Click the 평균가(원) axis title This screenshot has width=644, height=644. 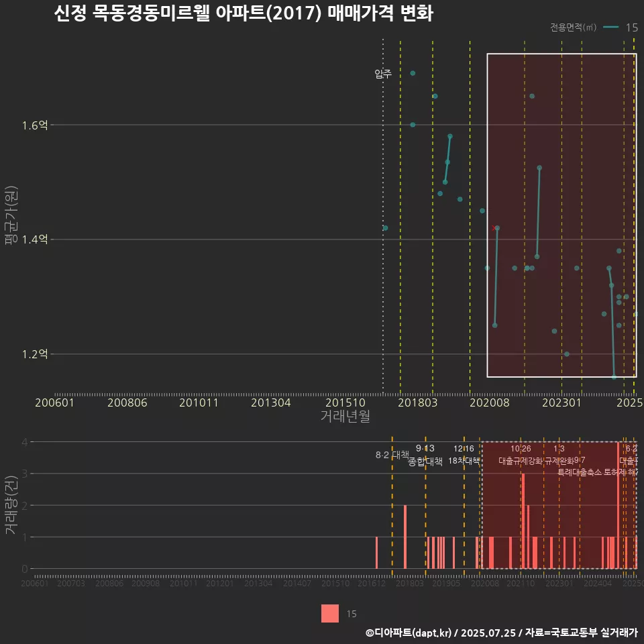click(11, 215)
